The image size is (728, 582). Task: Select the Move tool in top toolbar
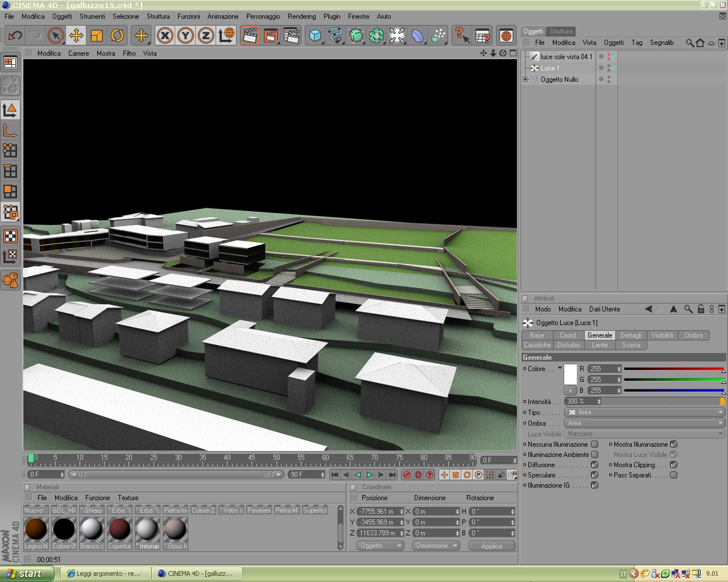[76, 36]
